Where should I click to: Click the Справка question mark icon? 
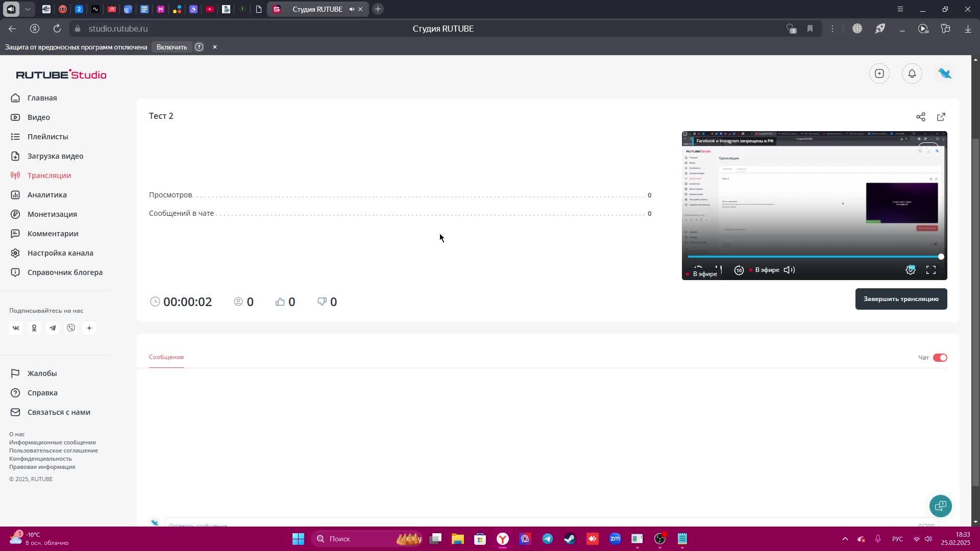point(15,393)
